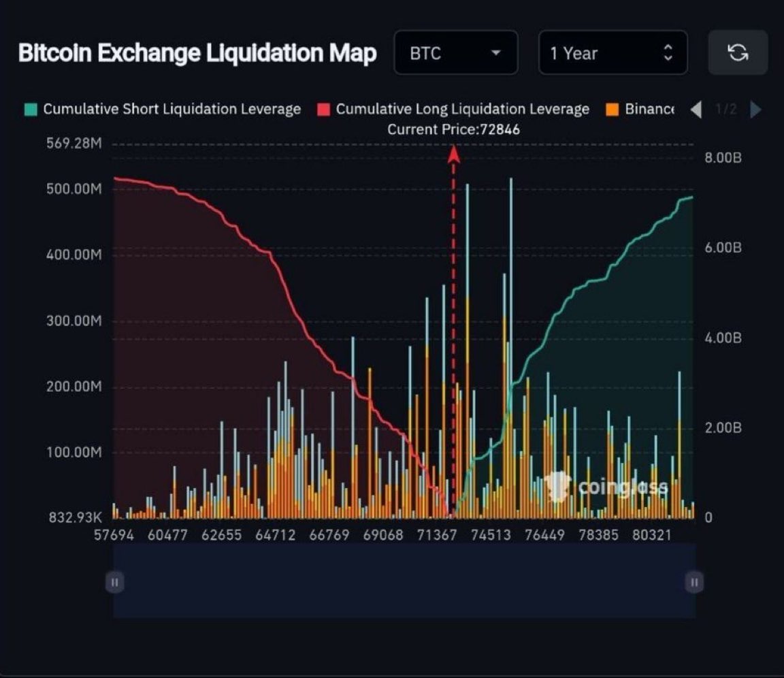
Task: Click the Bitcoin Exchange Liquidation Map title
Action: 198,52
